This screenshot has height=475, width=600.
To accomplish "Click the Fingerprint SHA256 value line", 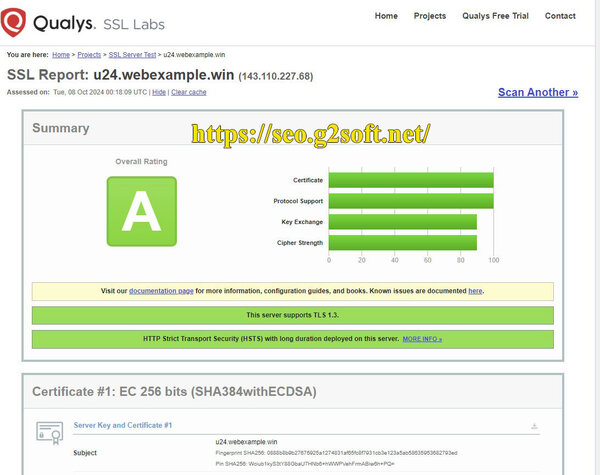I will pyautogui.click(x=336, y=453).
